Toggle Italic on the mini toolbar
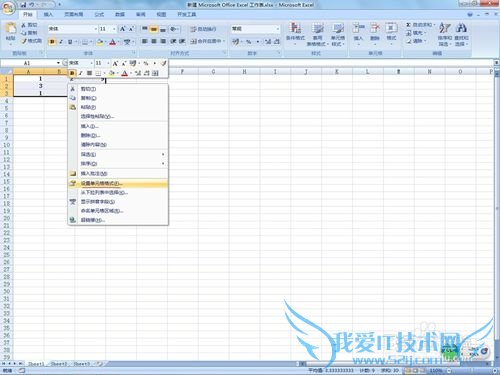 click(x=80, y=73)
